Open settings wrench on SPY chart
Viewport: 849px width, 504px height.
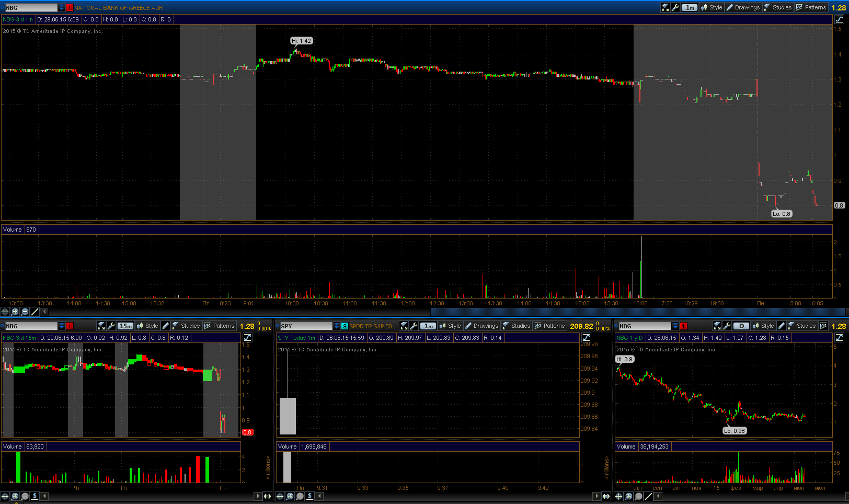click(x=414, y=326)
